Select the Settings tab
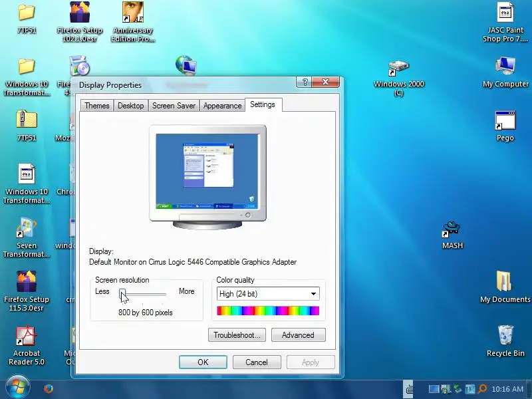532x399 pixels. pyautogui.click(x=263, y=104)
